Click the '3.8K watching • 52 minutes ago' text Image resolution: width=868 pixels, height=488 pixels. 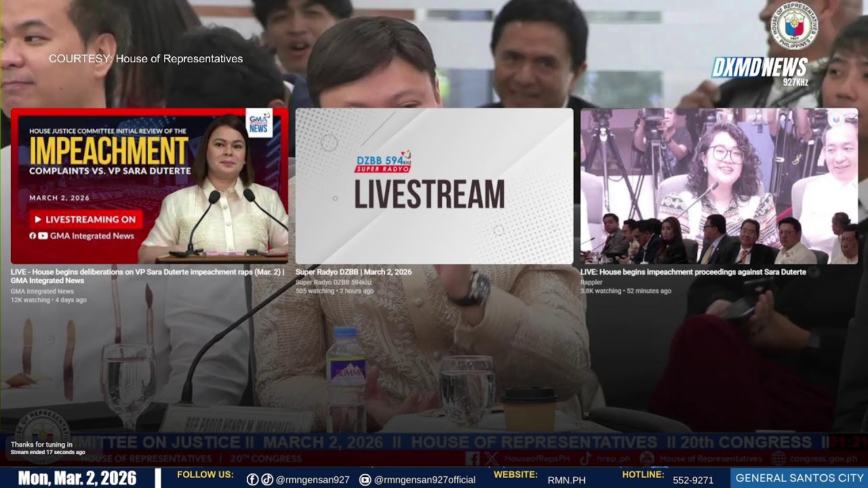(x=625, y=291)
